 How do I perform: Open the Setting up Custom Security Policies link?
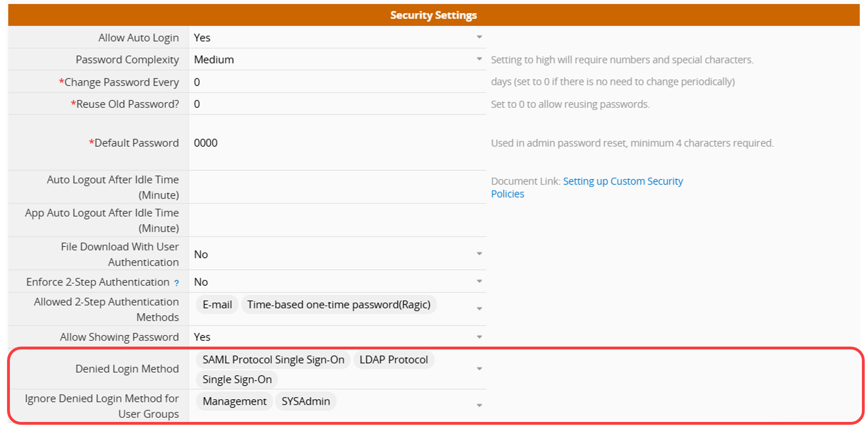622,181
